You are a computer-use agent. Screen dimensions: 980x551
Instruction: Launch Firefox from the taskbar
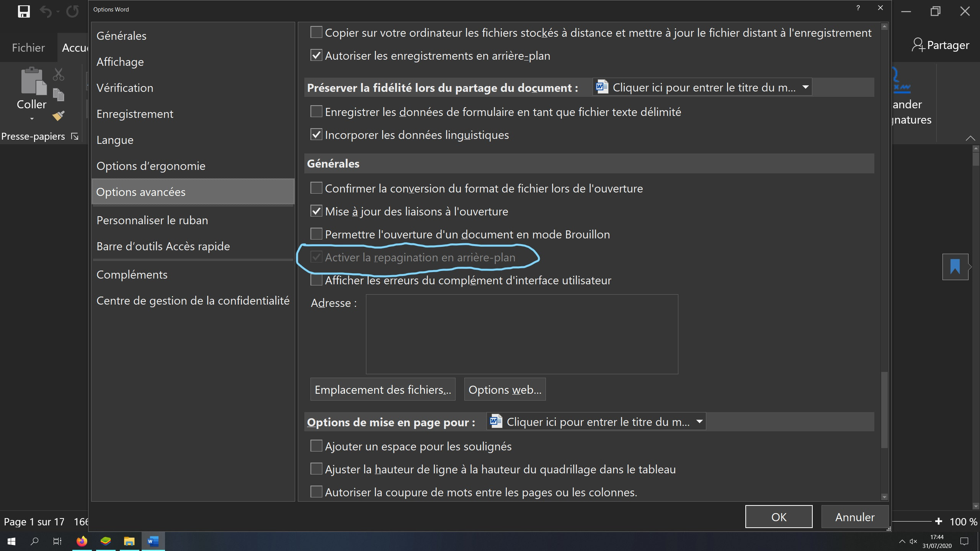(x=82, y=541)
